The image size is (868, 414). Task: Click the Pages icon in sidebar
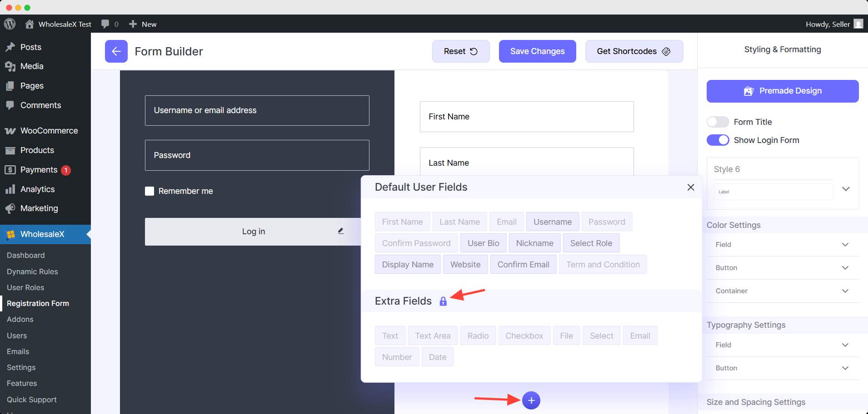tap(10, 86)
